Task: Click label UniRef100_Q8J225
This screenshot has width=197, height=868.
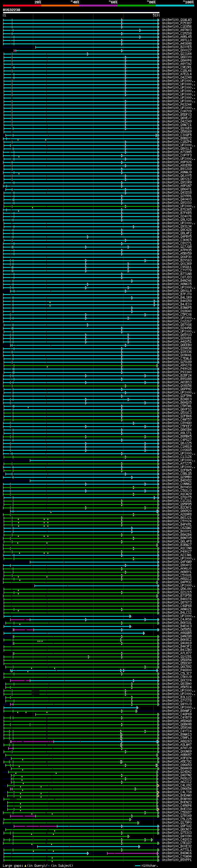Action: click(x=177, y=443)
